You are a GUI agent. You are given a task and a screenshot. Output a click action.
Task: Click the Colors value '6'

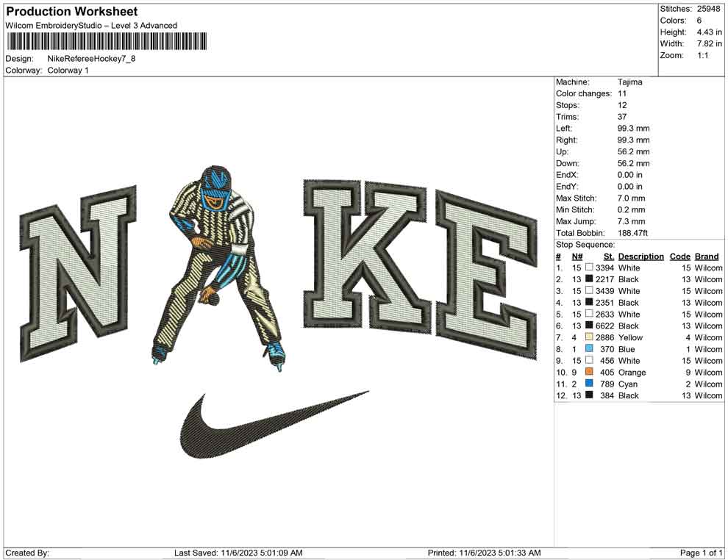tap(699, 21)
